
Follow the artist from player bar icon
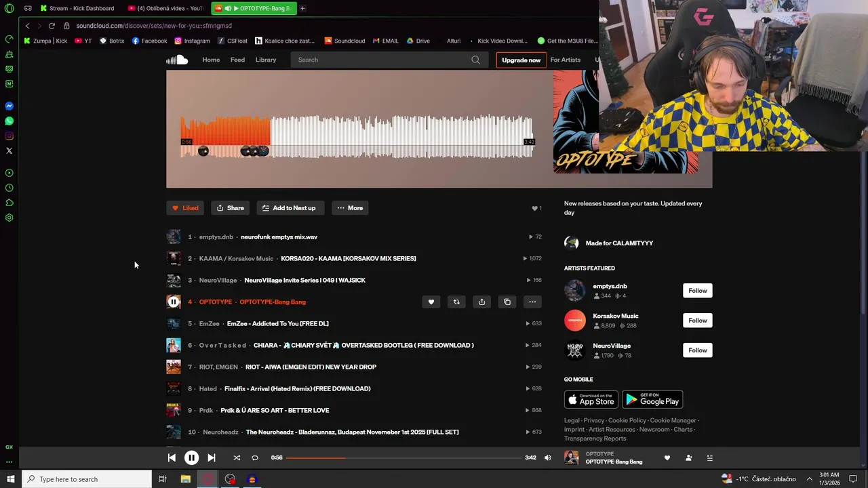click(x=688, y=457)
